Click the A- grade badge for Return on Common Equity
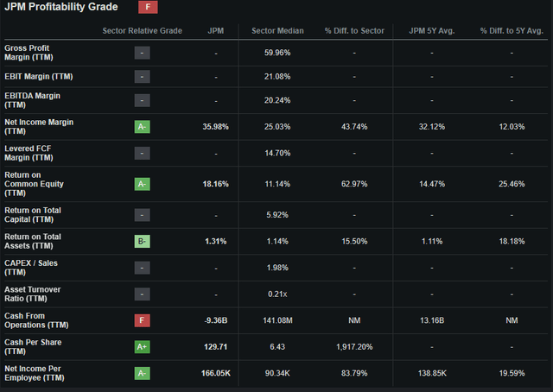 coord(142,184)
